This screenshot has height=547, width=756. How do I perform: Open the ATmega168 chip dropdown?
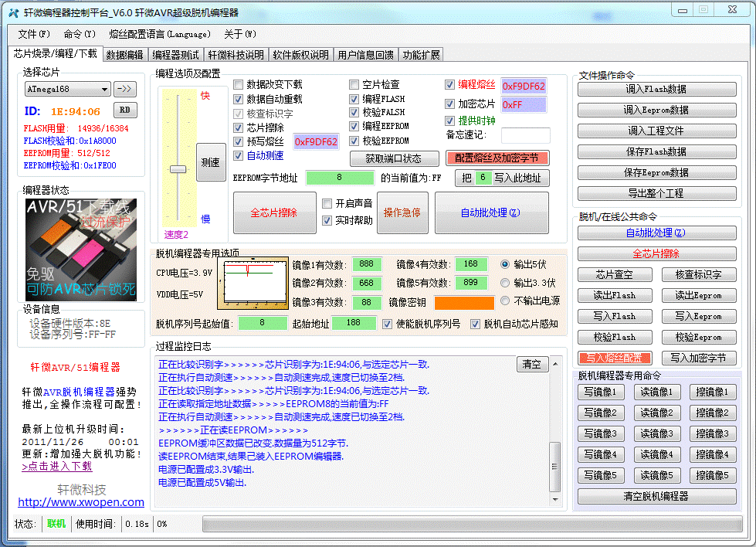[68, 90]
